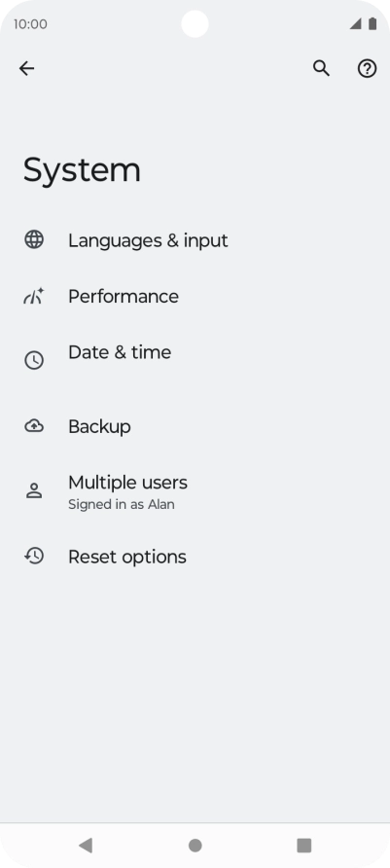Open the search settings magnifier

point(321,68)
